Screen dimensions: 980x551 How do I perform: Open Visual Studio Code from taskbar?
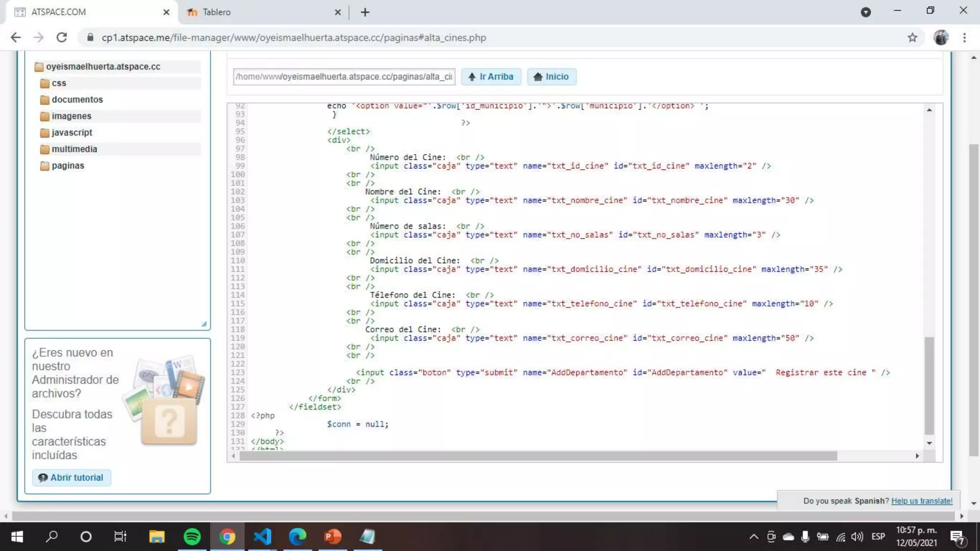(x=262, y=537)
